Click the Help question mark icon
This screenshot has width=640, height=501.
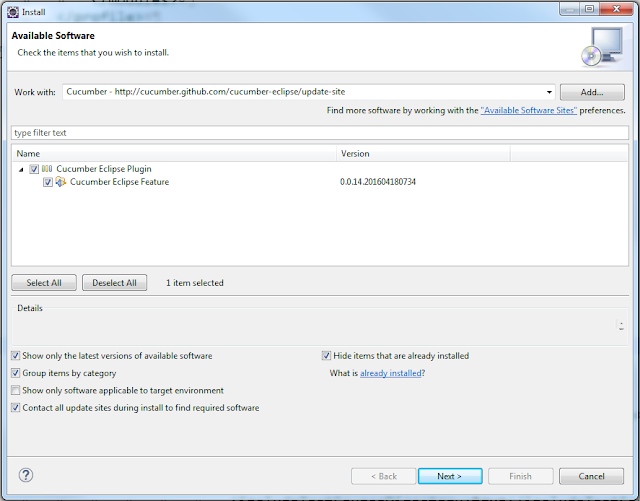pos(26,475)
